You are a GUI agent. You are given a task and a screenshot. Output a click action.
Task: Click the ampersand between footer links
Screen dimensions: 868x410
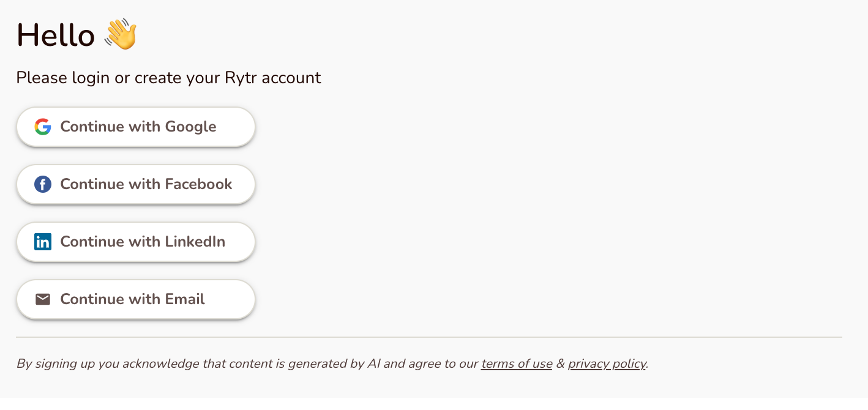[560, 364]
